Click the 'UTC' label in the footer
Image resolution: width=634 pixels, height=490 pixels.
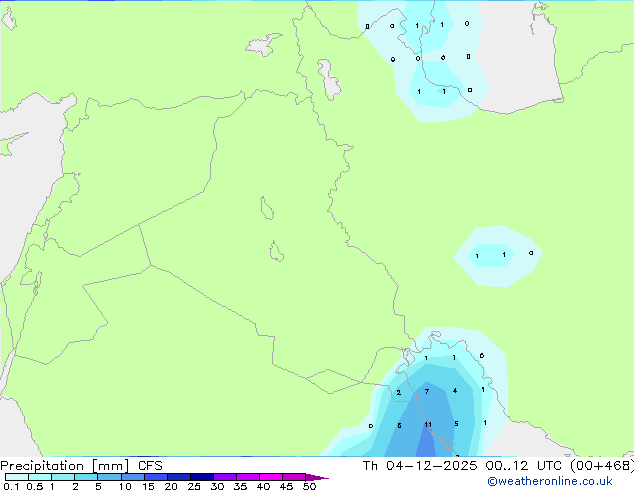coord(549,466)
